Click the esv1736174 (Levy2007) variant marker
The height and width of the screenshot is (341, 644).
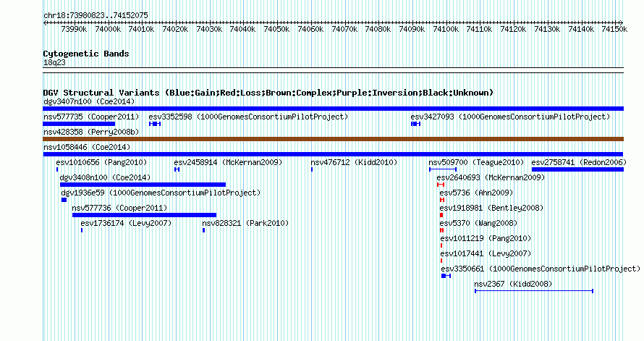82,230
